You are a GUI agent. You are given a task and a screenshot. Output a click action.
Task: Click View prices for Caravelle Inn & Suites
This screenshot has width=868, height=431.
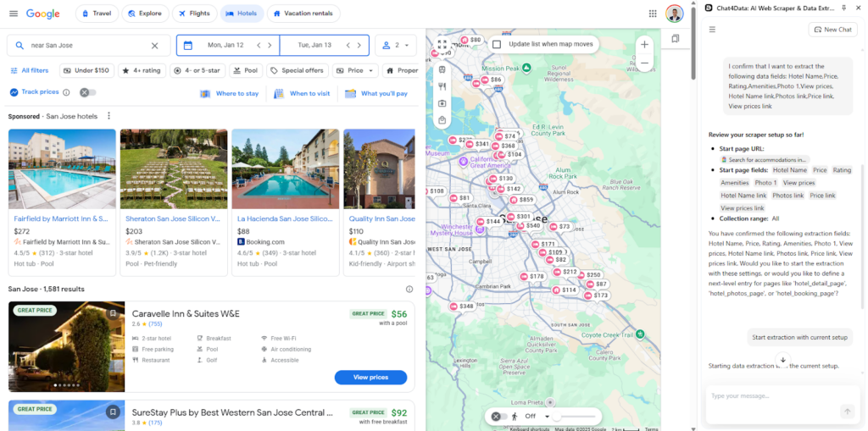[370, 378]
